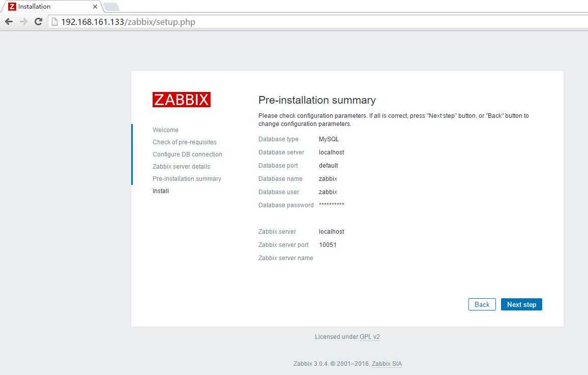Click the Zabbix server name label

286,258
